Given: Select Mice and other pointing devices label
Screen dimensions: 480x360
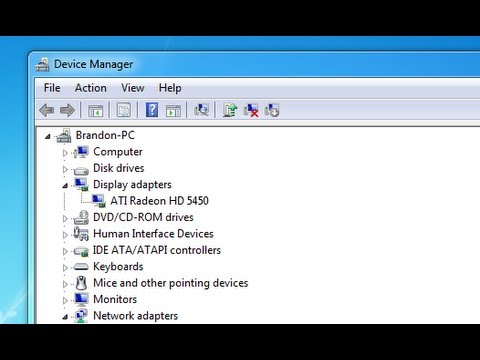Looking at the screenshot, I should (171, 283).
